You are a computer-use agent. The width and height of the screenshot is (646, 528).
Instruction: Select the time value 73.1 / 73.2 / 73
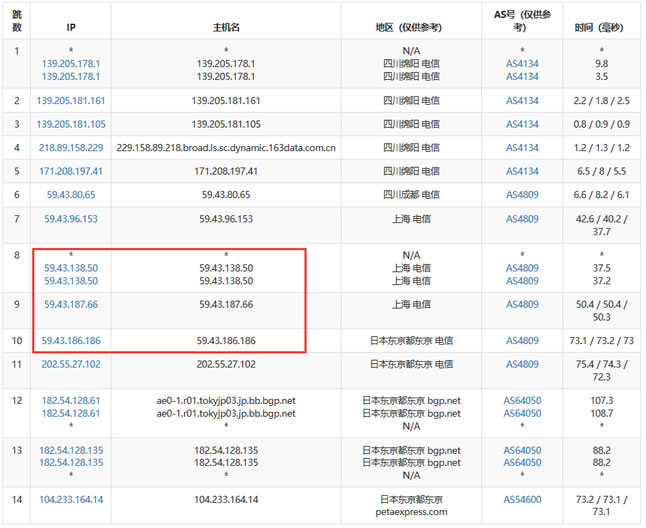pyautogui.click(x=602, y=341)
